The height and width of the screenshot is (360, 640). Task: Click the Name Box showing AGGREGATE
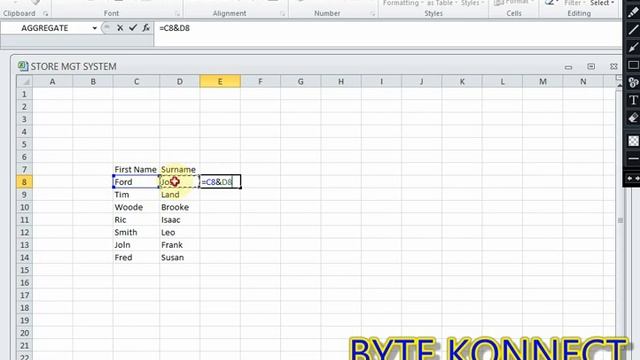point(45,28)
